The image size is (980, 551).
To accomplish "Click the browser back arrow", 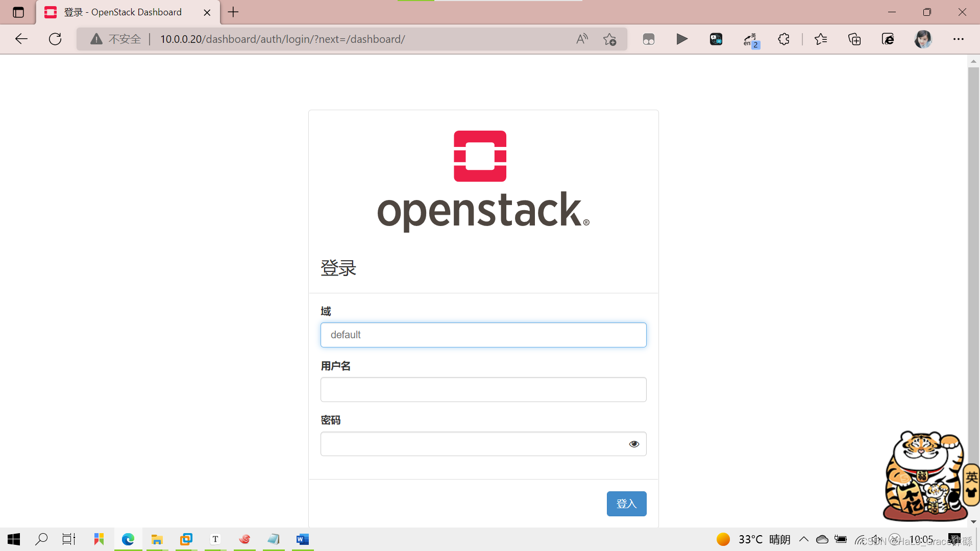I will point(21,39).
